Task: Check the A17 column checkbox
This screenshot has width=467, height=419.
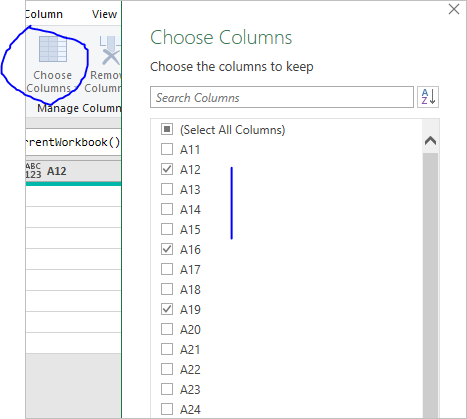Action: coord(167,269)
